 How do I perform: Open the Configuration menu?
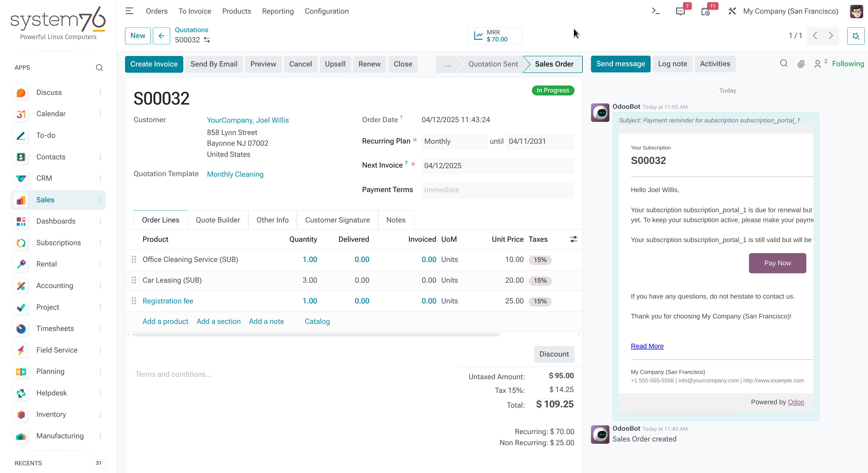pyautogui.click(x=327, y=11)
